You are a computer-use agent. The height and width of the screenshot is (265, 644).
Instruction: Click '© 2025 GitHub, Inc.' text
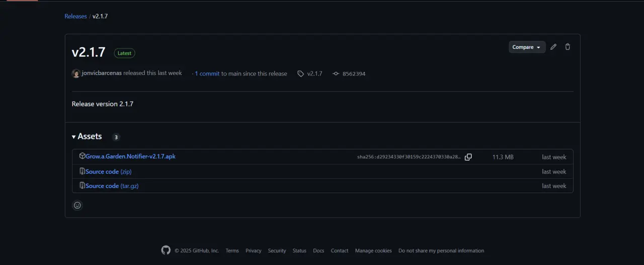tap(197, 250)
